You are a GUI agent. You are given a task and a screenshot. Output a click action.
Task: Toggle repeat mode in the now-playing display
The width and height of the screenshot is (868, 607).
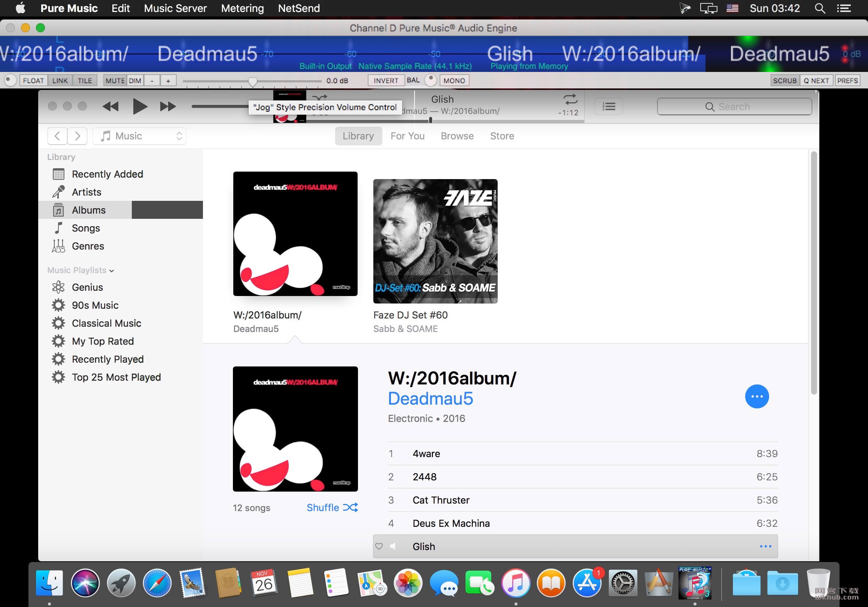pos(570,99)
